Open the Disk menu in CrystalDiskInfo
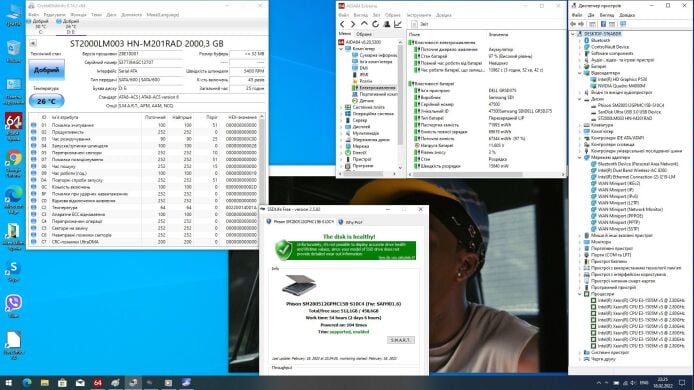Screen dimensions: 694x390 [x=111, y=15]
